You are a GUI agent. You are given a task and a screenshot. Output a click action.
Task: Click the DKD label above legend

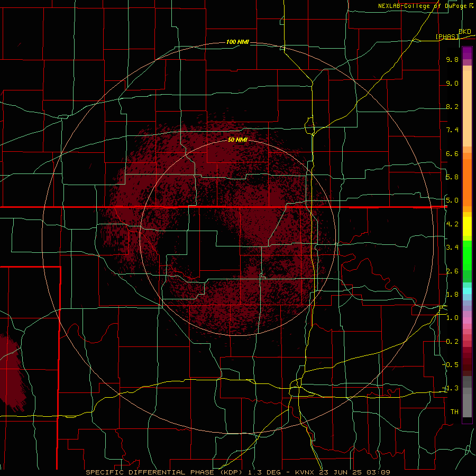point(465,32)
